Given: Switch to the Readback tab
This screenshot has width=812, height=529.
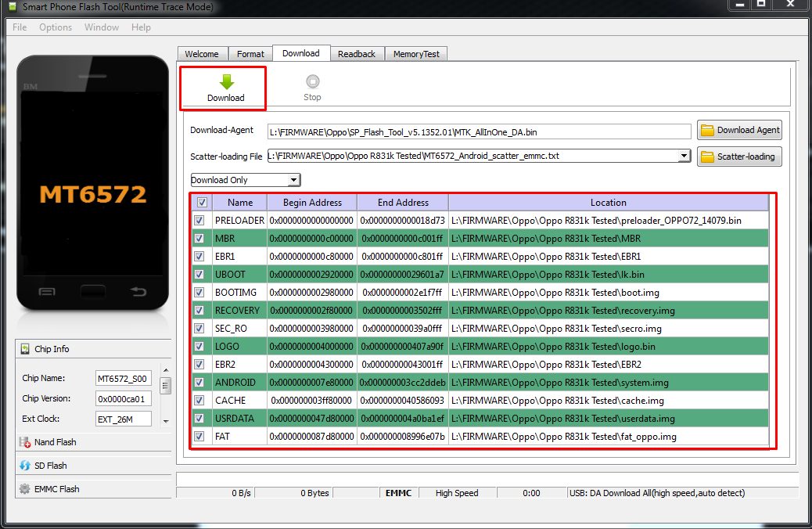Looking at the screenshot, I should 356,54.
